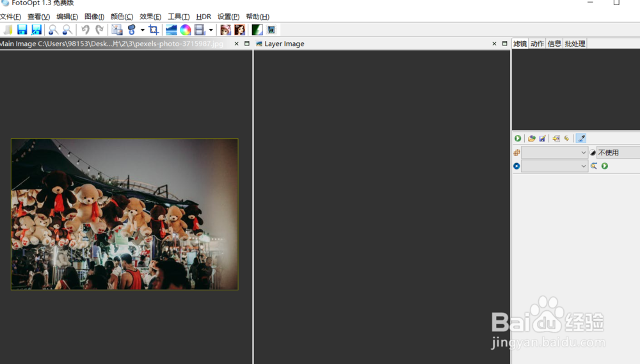Click the green gradient effect icon
This screenshot has width=640, height=364.
coord(257,30)
